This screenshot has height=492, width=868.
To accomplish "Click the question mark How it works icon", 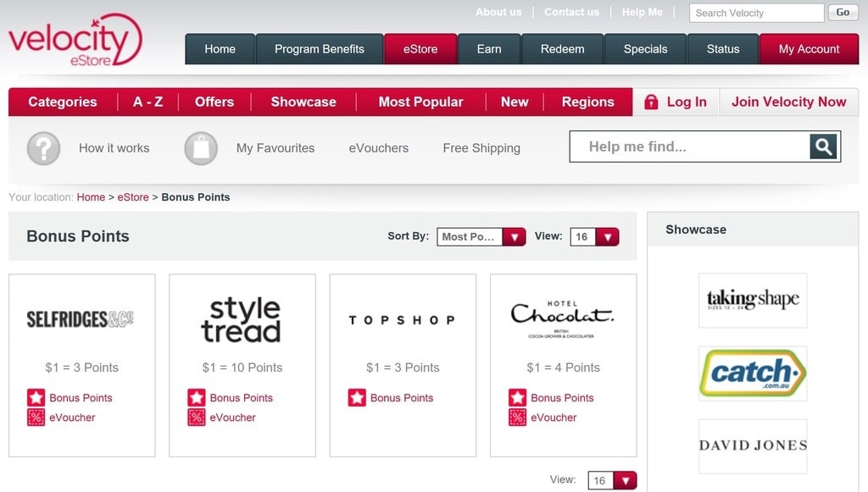I will tap(44, 148).
